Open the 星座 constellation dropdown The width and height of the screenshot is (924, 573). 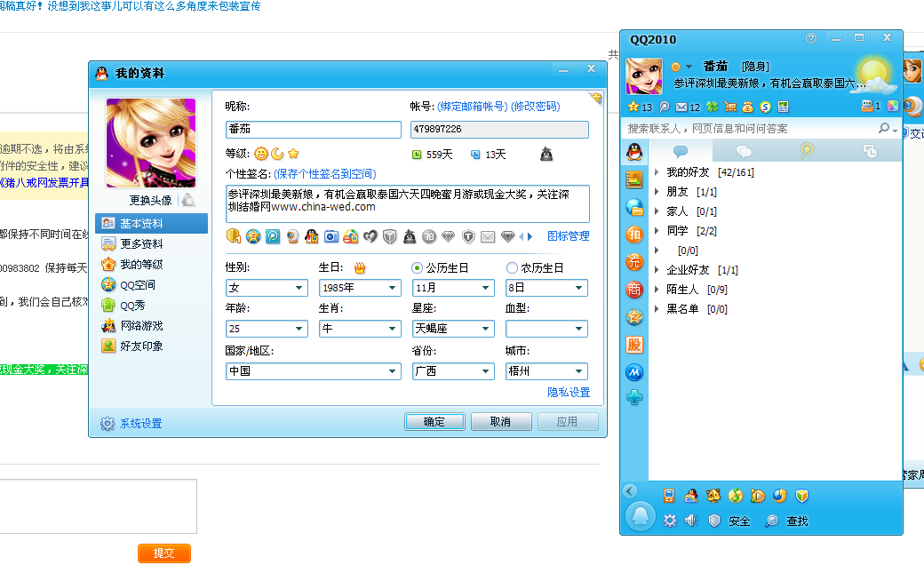click(453, 329)
